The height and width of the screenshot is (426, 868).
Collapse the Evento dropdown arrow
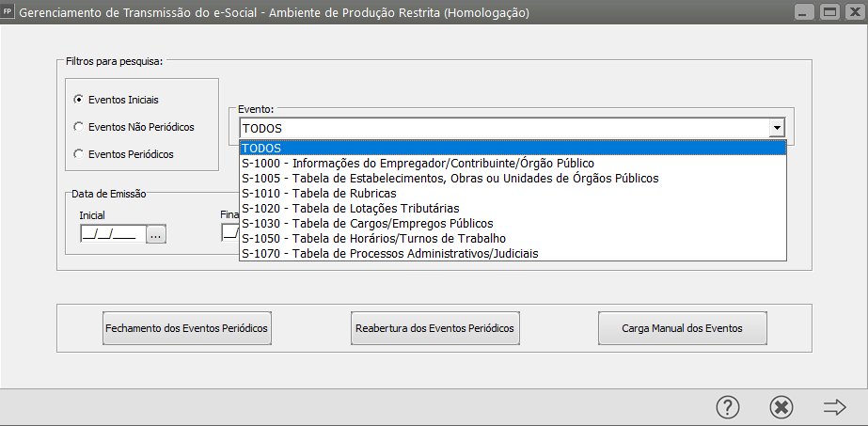(x=777, y=129)
